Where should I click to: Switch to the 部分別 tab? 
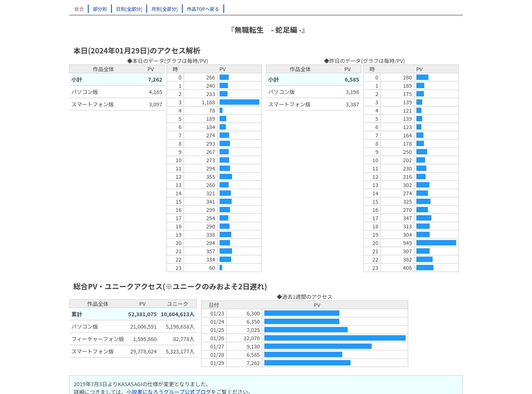click(x=100, y=9)
